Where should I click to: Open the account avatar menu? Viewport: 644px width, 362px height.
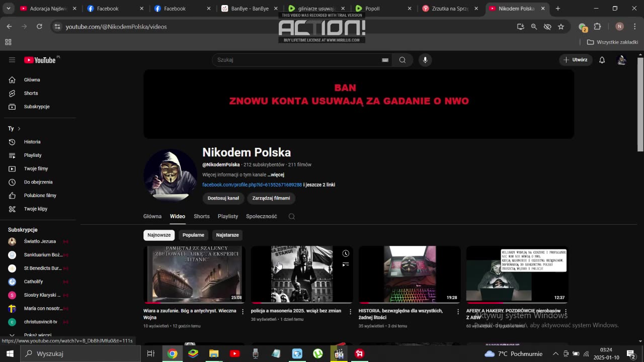click(622, 60)
